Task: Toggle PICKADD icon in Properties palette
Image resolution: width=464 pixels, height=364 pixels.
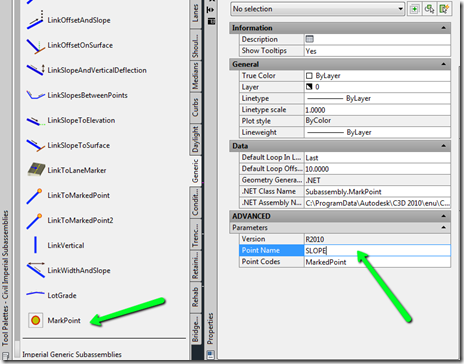Action: pos(414,9)
